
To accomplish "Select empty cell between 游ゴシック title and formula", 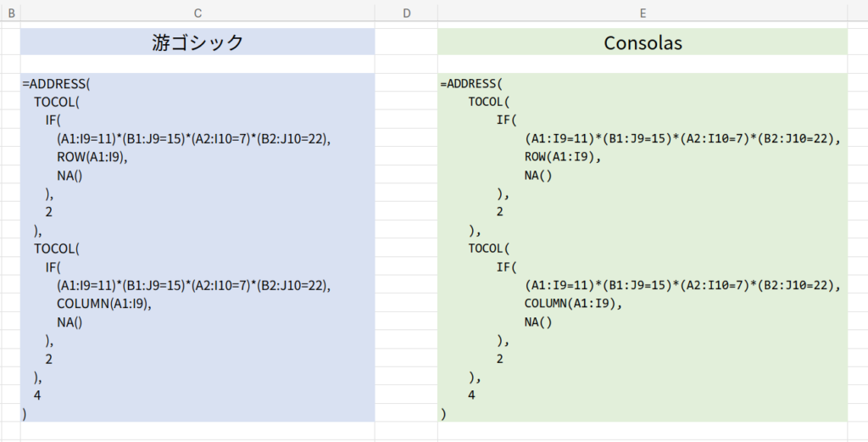I will click(x=198, y=64).
